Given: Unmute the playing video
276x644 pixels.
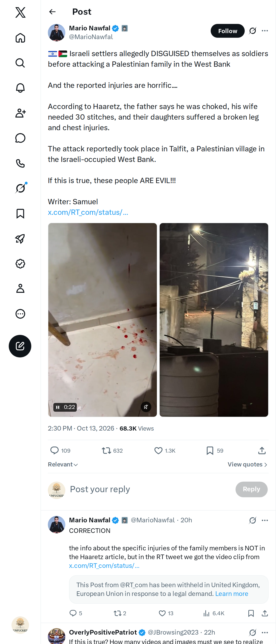Looking at the screenshot, I should click(146, 407).
